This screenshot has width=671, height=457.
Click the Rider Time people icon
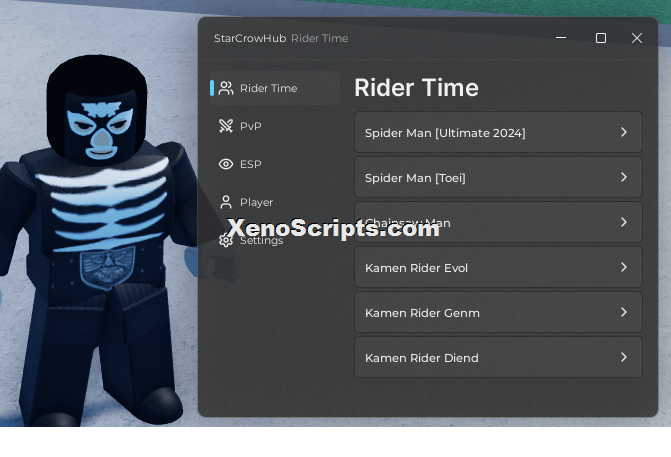coord(226,88)
